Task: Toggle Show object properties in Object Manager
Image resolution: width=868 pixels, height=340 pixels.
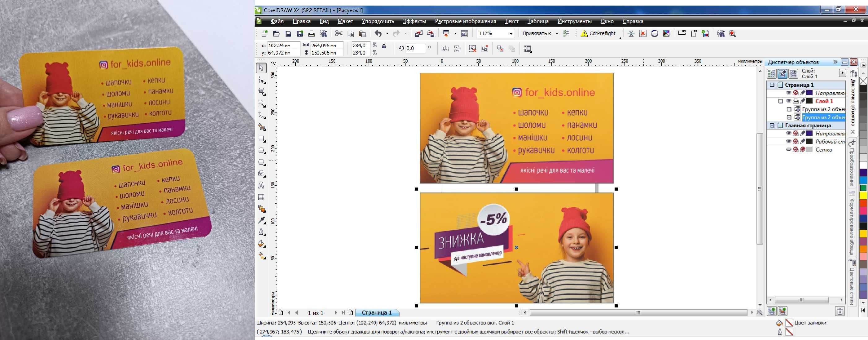Action: pyautogui.click(x=772, y=73)
